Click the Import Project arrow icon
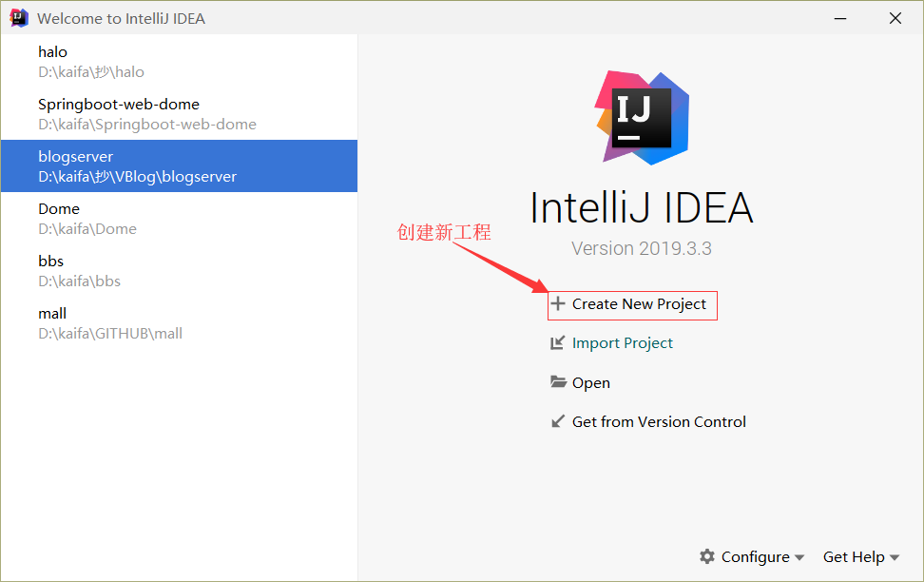The height and width of the screenshot is (582, 924). pyautogui.click(x=557, y=343)
